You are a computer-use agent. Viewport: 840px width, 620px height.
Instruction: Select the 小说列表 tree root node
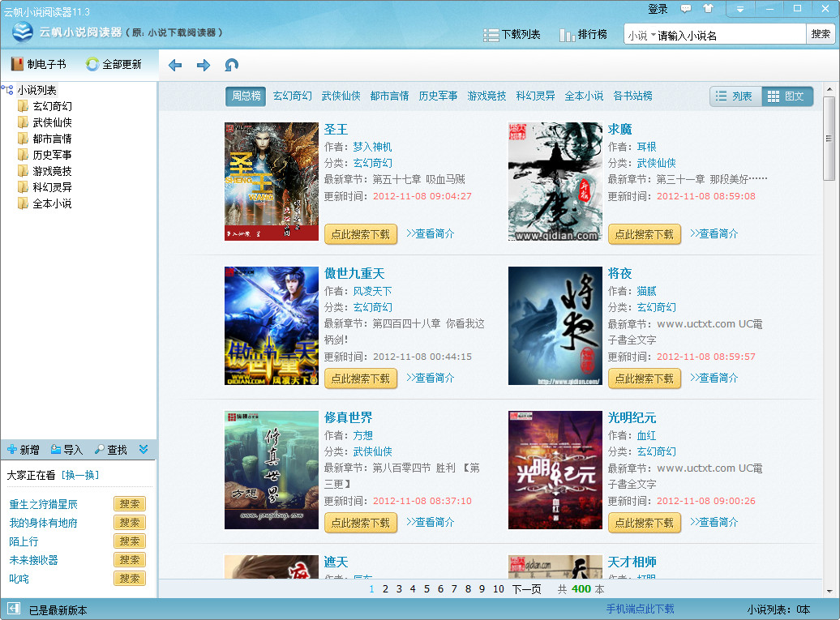pyautogui.click(x=36, y=90)
